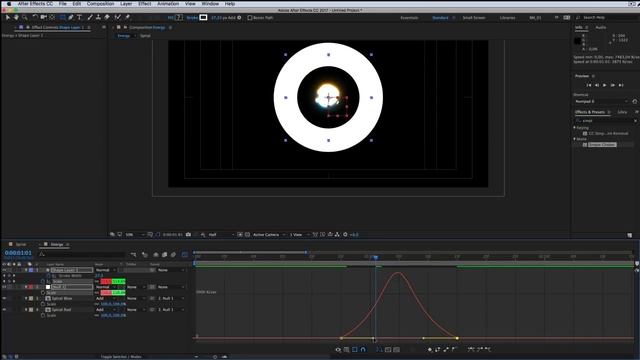Switch to the Libraries workspace
The width and height of the screenshot is (640, 360).
(507, 18)
